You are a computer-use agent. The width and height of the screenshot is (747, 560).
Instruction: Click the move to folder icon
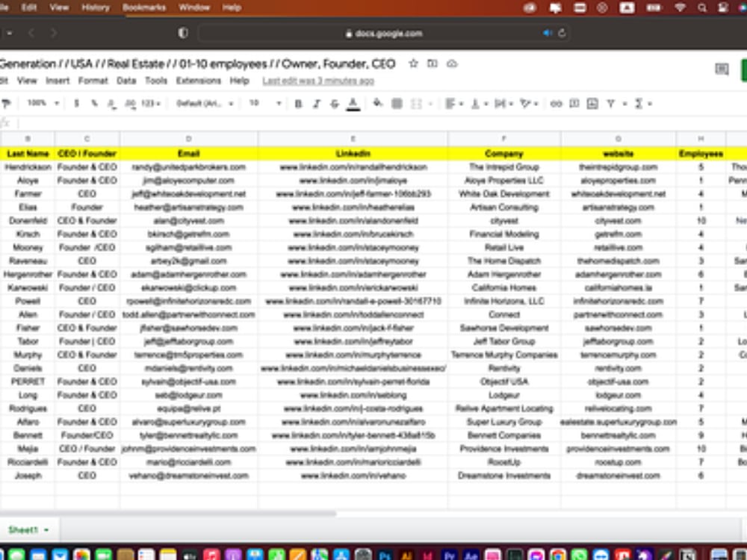tap(432, 63)
